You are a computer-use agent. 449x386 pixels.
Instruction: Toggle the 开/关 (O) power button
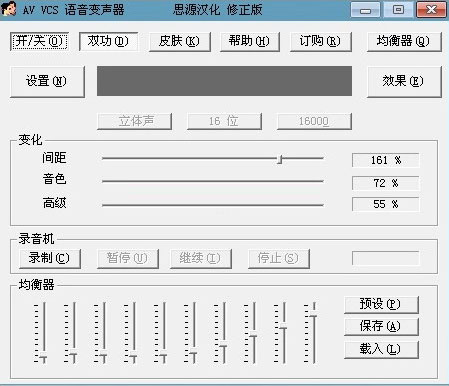pyautogui.click(x=39, y=41)
